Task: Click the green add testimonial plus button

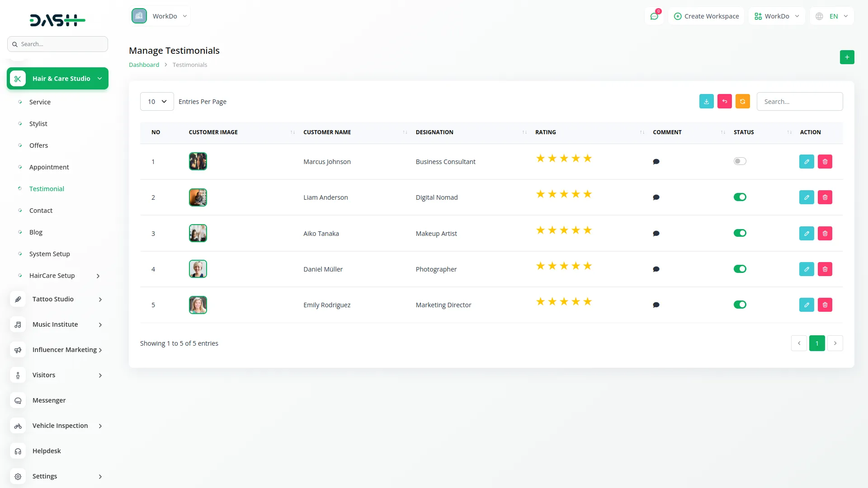Action: tap(847, 57)
